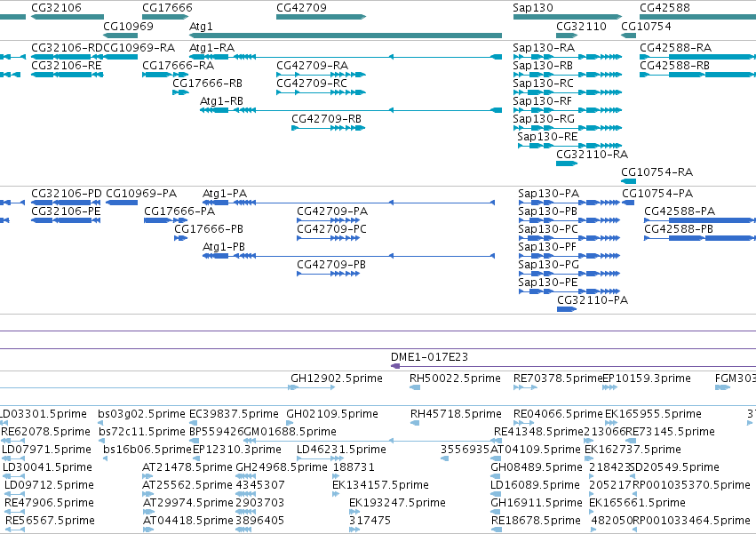Screen dimensions: 756x534
Task: Select the CG42588 gene label
Action: (x=664, y=8)
